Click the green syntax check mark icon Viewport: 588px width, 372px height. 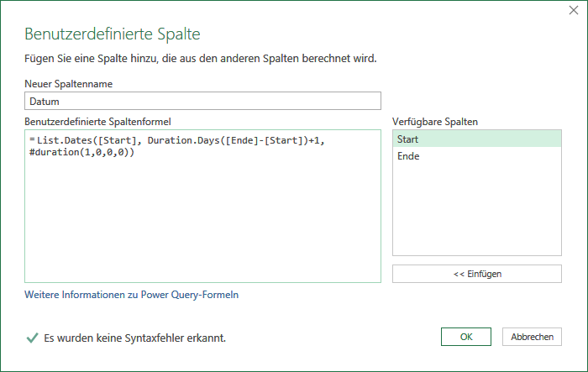[x=32, y=338]
